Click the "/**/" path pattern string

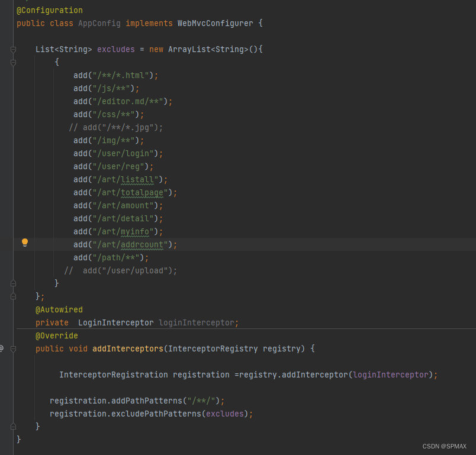[201, 401]
